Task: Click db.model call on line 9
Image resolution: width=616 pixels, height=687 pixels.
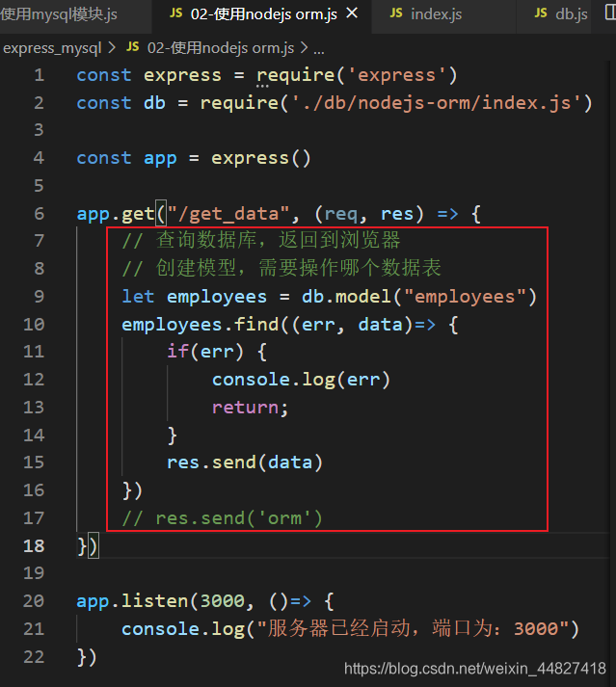Action: pos(418,297)
